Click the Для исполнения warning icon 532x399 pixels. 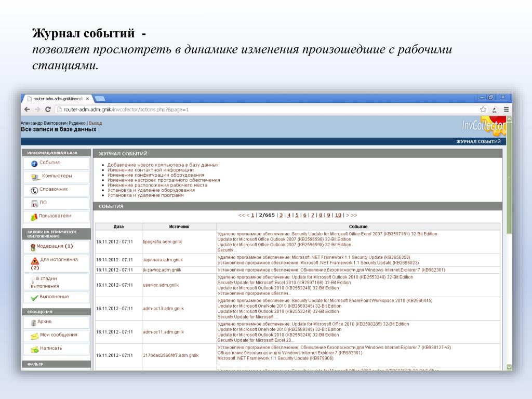35,261
